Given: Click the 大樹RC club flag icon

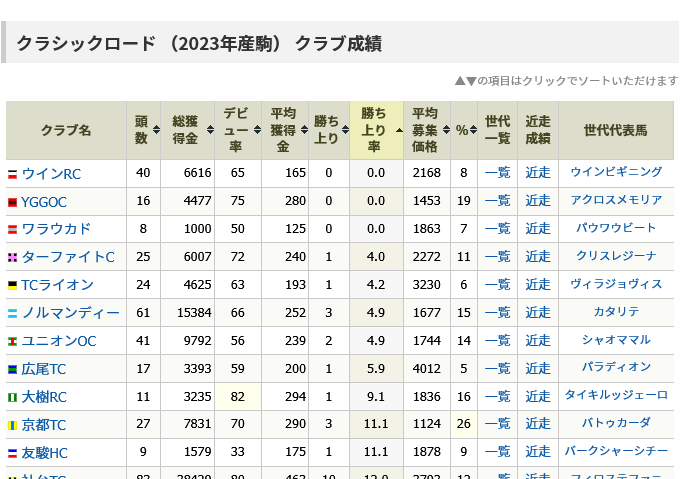Looking at the screenshot, I should point(12,398).
